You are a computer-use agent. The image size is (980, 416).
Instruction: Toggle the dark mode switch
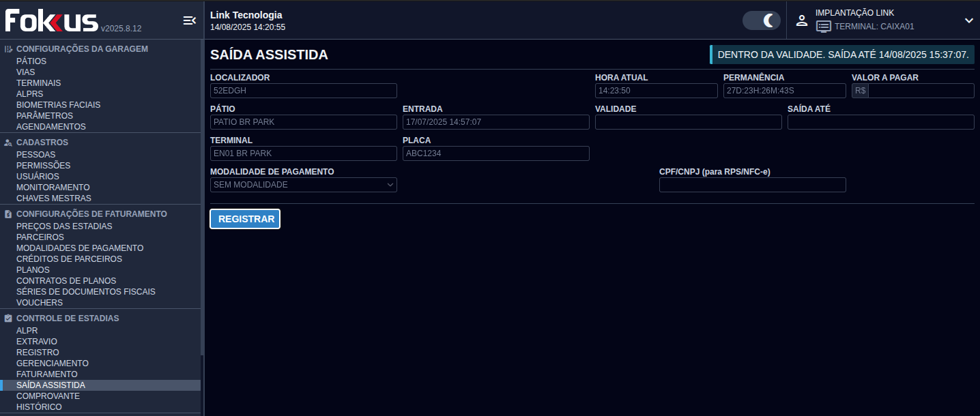(x=761, y=20)
